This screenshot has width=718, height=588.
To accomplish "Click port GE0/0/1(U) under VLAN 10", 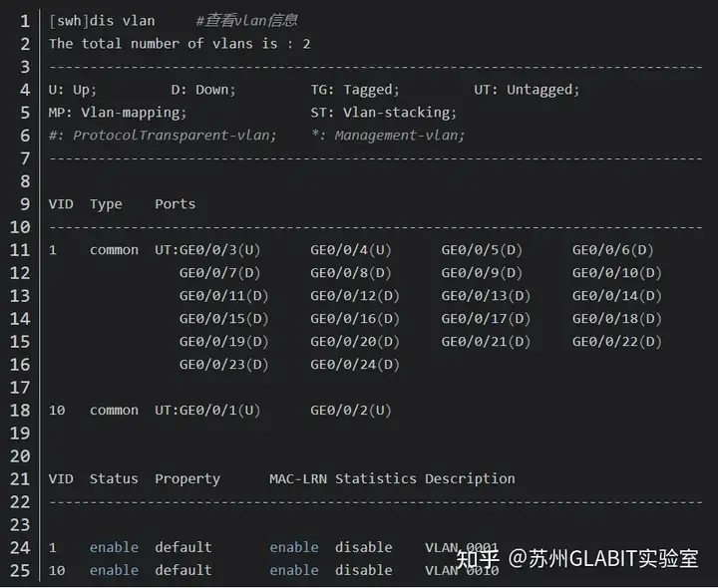I will tap(219, 410).
